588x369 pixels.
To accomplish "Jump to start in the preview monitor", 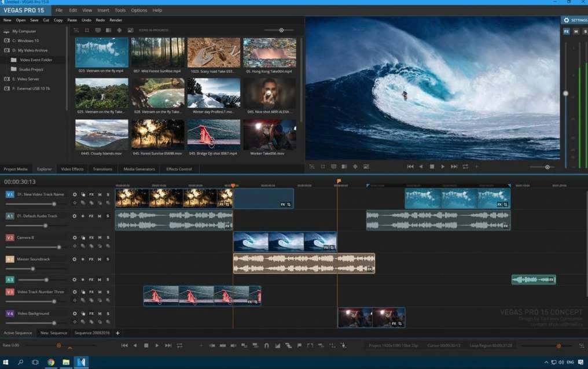I will [x=410, y=167].
